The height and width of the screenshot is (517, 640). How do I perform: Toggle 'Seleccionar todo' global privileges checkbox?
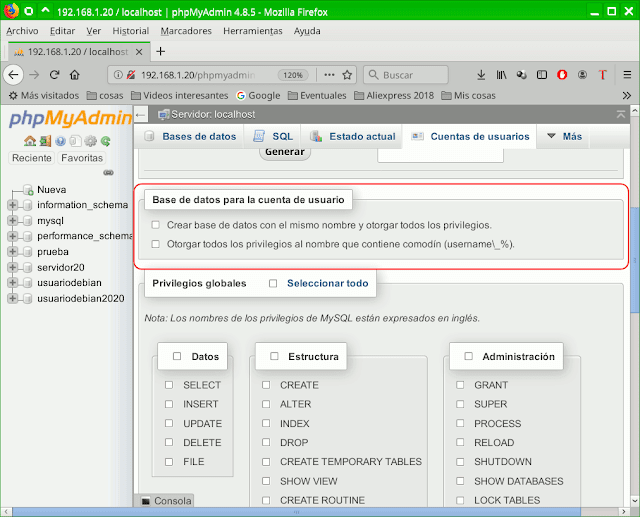coord(273,283)
